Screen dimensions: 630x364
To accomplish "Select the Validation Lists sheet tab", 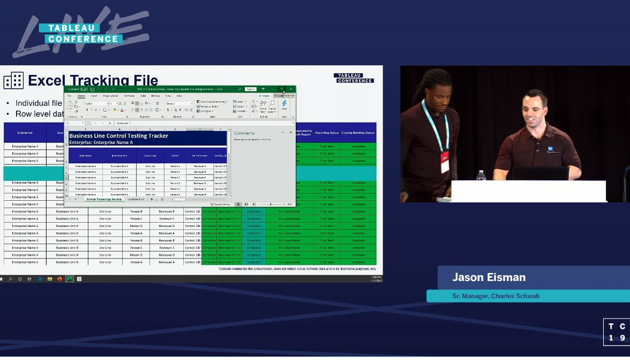I will [x=136, y=199].
